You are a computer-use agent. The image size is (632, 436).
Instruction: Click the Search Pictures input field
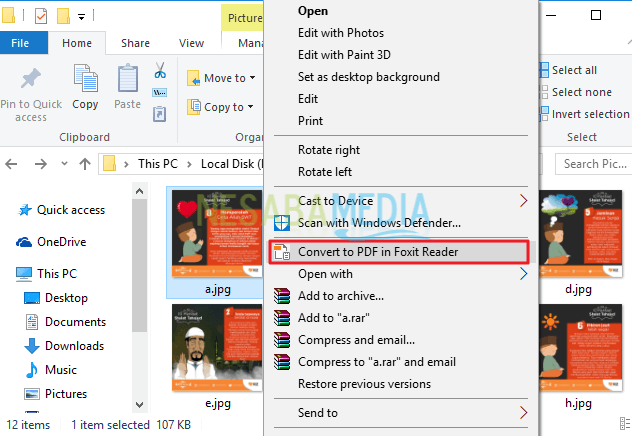click(594, 164)
